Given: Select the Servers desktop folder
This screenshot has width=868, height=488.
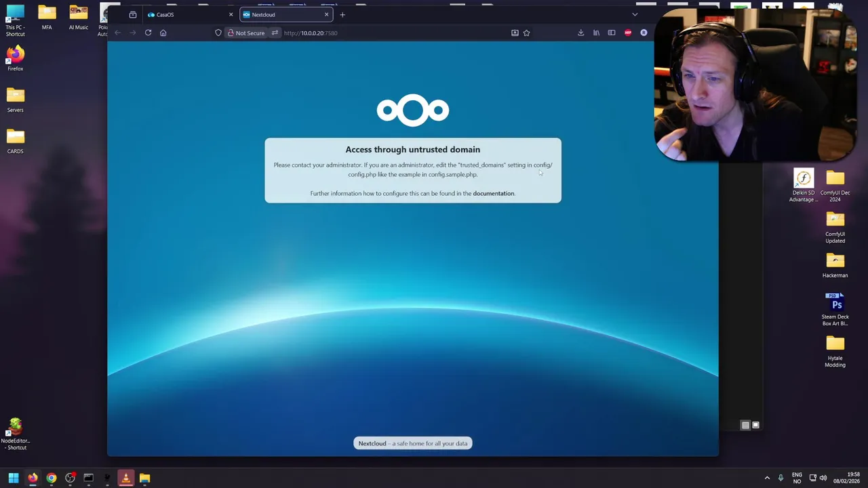Looking at the screenshot, I should pos(15,100).
